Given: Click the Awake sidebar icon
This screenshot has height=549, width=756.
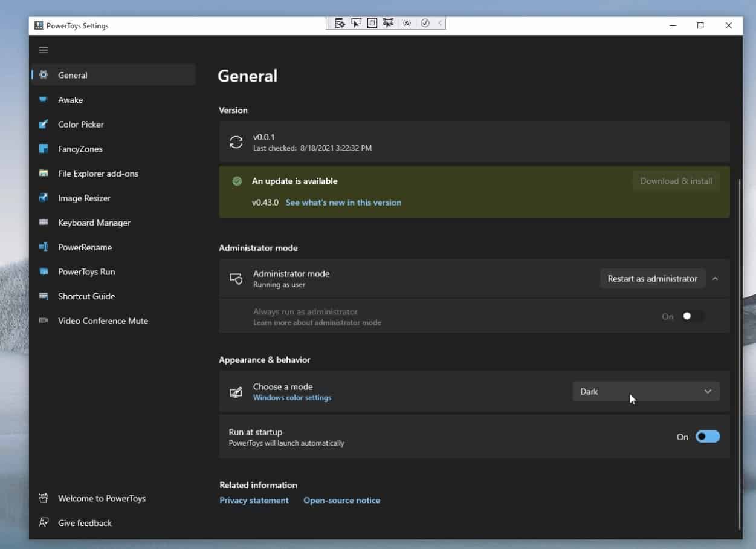Looking at the screenshot, I should click(44, 100).
